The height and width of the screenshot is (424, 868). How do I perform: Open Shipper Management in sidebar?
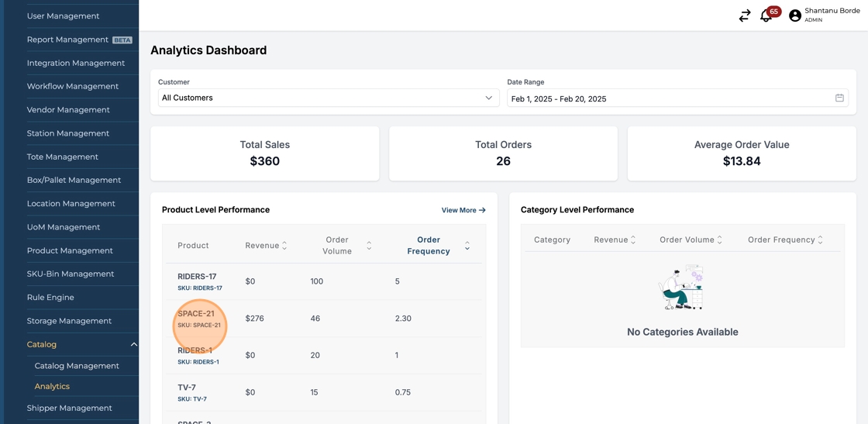point(69,408)
